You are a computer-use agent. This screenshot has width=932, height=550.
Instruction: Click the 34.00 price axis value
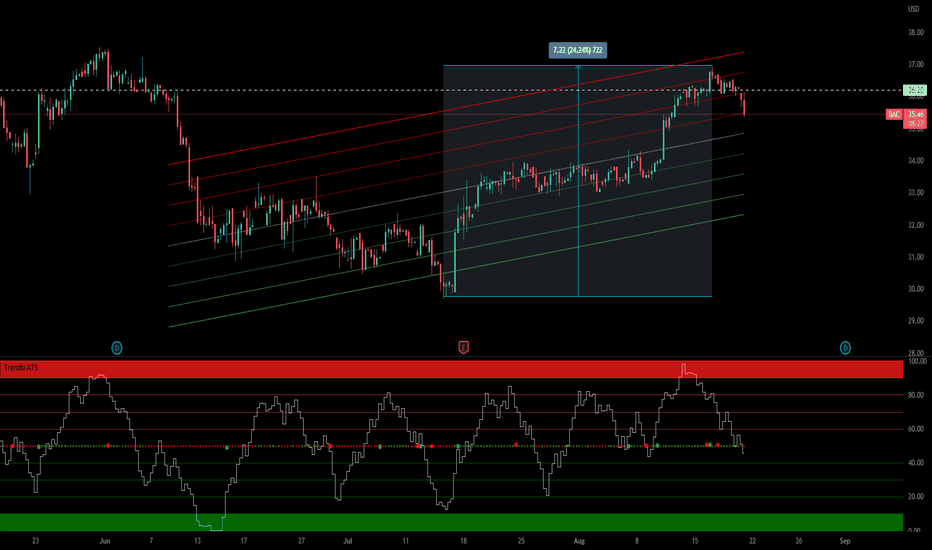[915, 161]
